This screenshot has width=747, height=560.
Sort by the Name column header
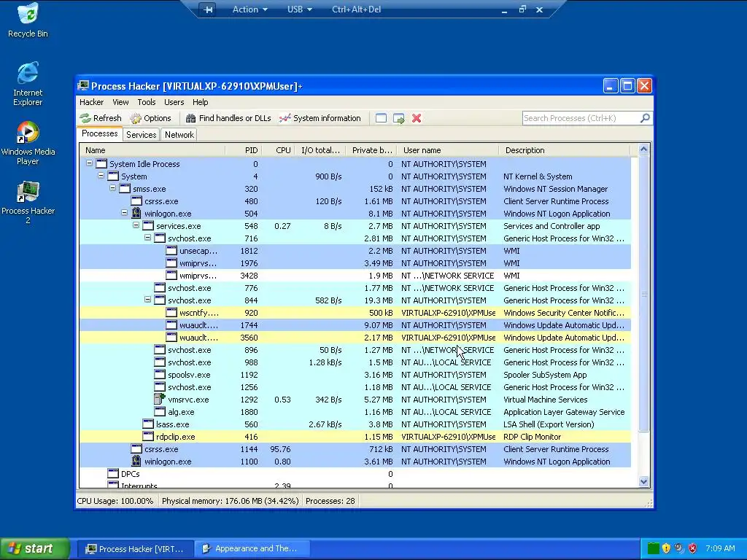152,150
